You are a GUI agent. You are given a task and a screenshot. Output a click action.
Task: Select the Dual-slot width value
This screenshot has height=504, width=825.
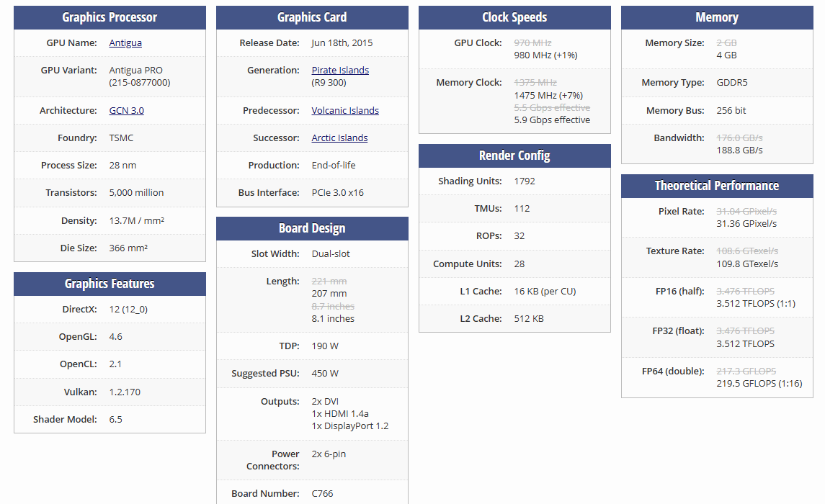click(x=331, y=254)
